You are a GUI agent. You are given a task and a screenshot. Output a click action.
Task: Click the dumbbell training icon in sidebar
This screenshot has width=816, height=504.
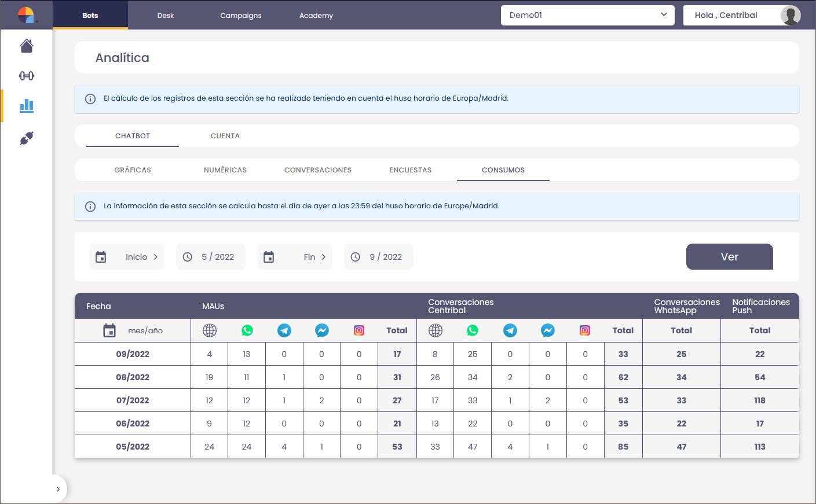27,76
